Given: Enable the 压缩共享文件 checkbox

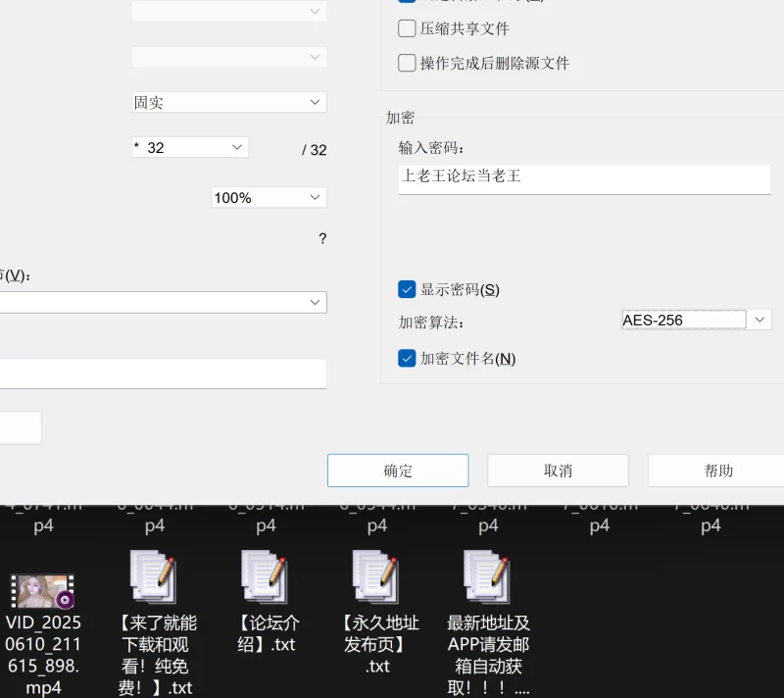Looking at the screenshot, I should pyautogui.click(x=407, y=28).
